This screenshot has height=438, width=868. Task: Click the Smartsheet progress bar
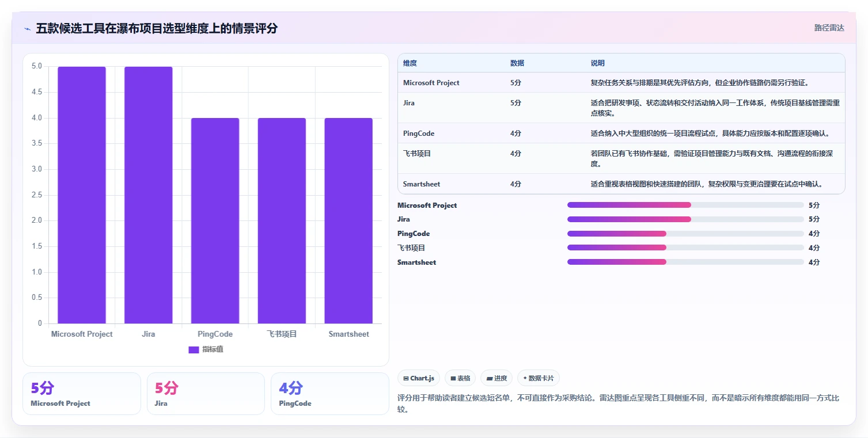(x=685, y=262)
